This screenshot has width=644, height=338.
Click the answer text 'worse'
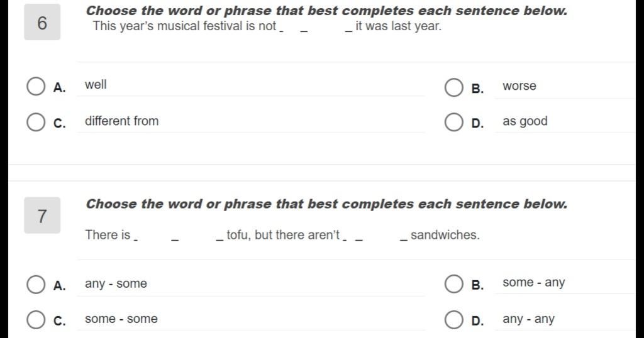519,86
